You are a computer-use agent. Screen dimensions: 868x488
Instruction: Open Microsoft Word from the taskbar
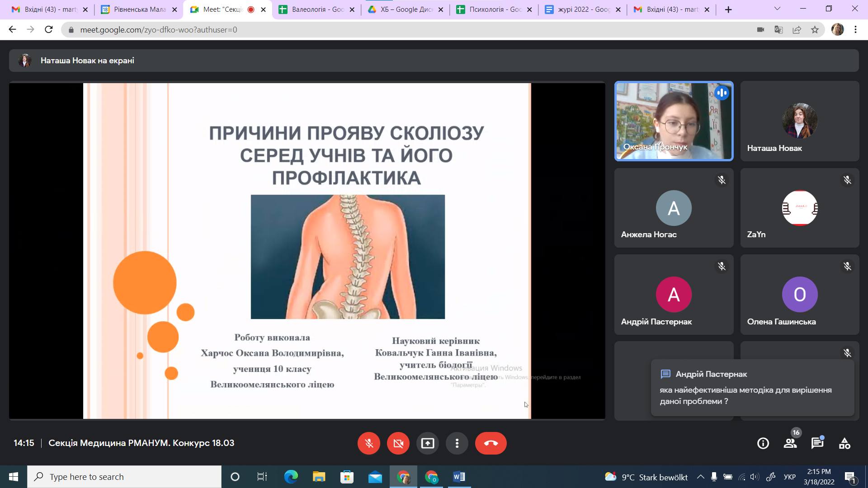[x=459, y=477]
